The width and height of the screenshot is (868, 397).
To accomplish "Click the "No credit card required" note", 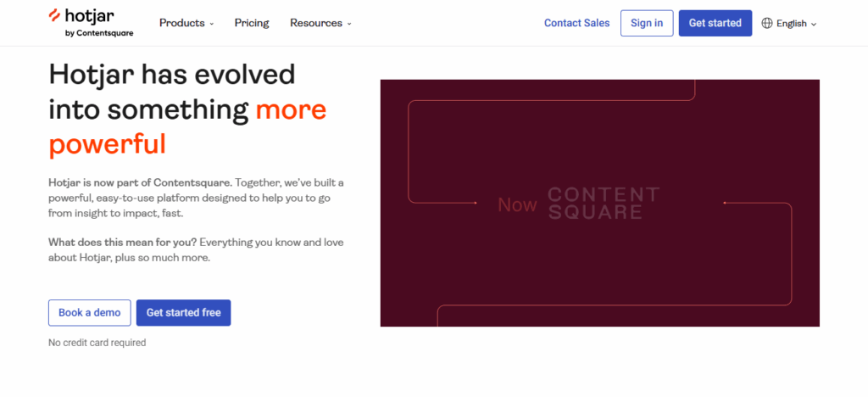I will tap(97, 343).
